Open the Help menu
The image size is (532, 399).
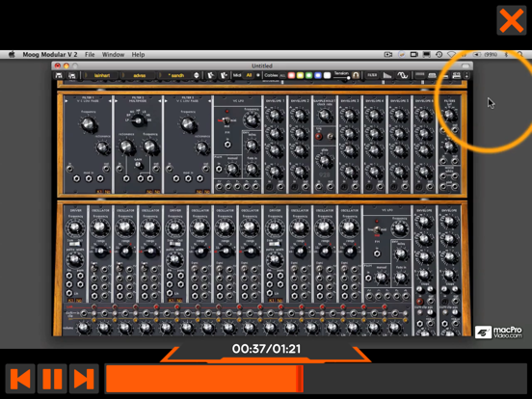point(138,54)
